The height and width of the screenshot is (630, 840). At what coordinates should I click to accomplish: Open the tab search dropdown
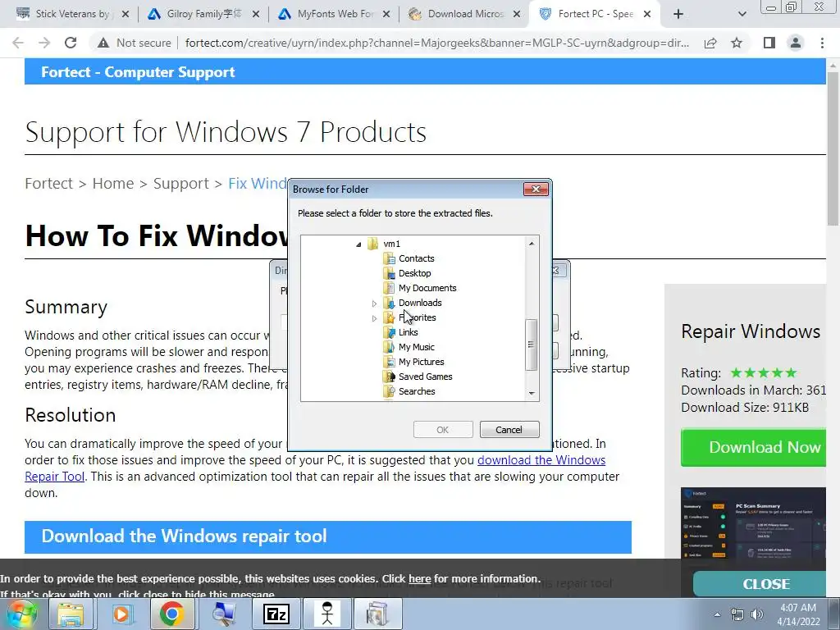coord(742,14)
